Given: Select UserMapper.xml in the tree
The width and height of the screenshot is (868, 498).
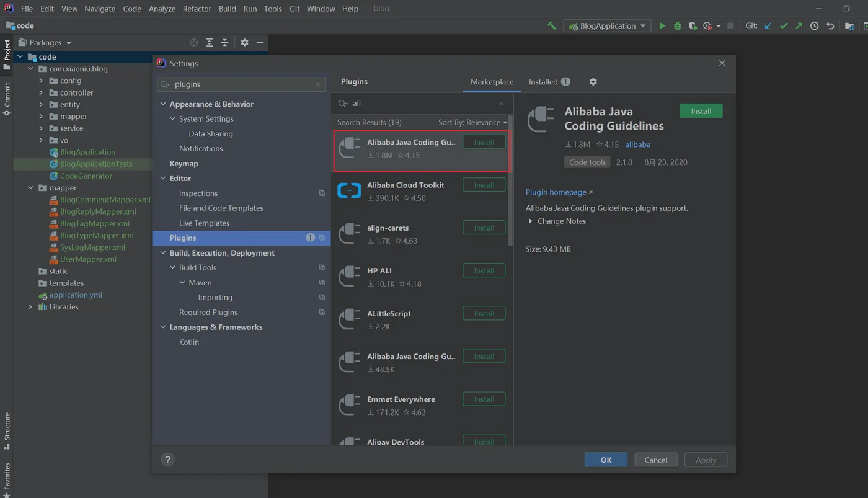Looking at the screenshot, I should pyautogui.click(x=88, y=259).
